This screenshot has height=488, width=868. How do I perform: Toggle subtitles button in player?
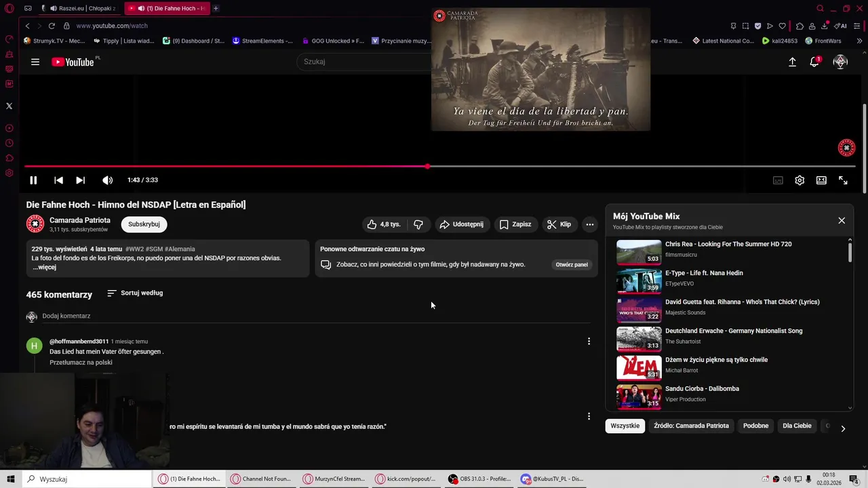coord(778,180)
